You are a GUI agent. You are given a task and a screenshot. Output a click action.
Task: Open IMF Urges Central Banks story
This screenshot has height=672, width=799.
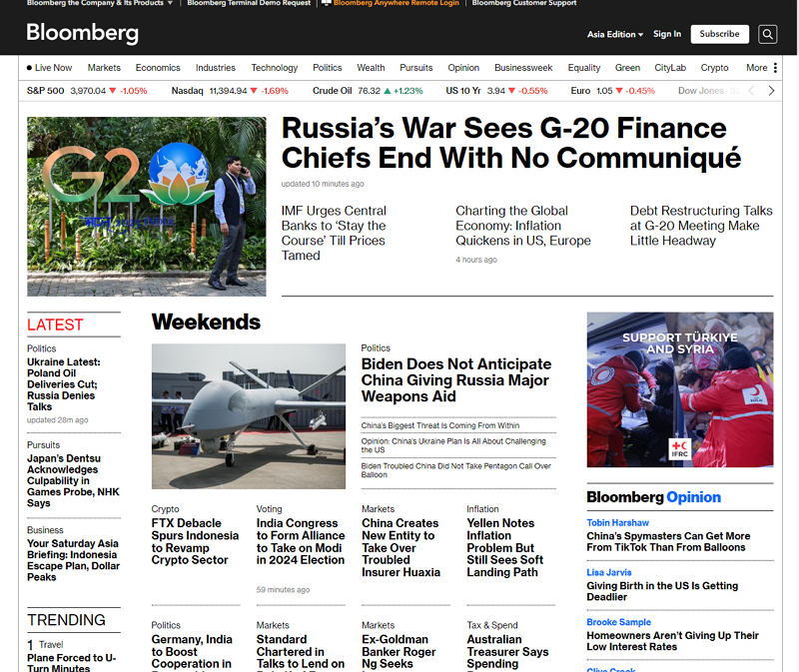pos(334,233)
